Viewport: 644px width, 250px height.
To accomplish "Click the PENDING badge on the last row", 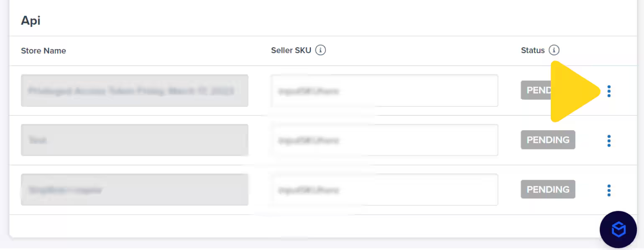I will tap(548, 189).
